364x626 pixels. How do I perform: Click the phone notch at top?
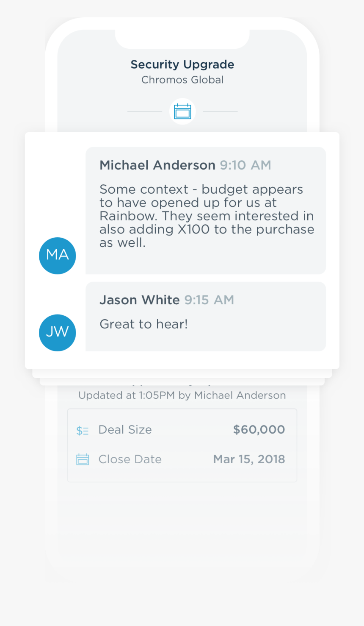(182, 39)
